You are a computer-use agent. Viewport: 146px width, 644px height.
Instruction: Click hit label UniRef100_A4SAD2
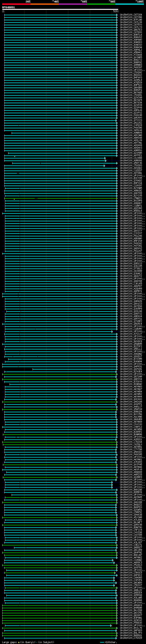click(x=131, y=168)
